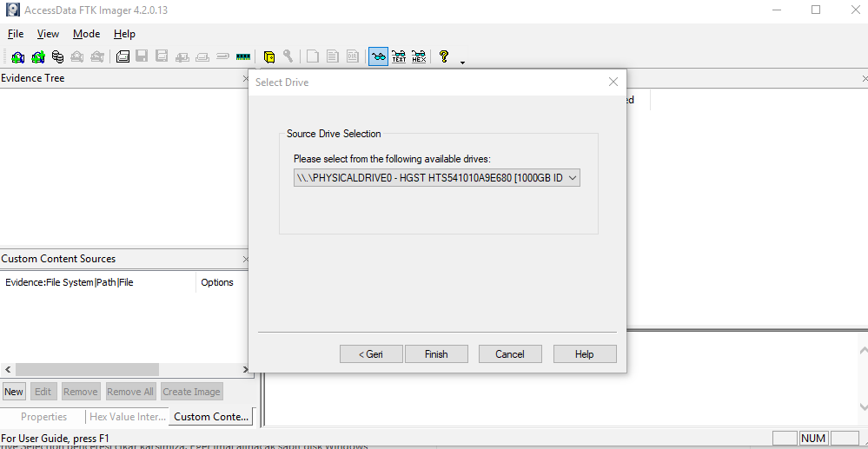Click the grayed Remove Evidence Item icon
This screenshot has height=449, width=868.
(x=77, y=56)
